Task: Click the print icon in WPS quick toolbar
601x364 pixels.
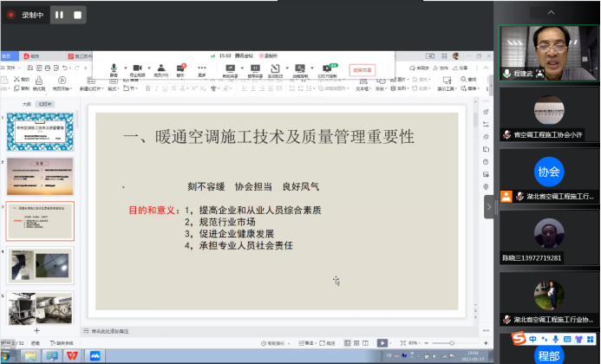Action: coord(48,68)
